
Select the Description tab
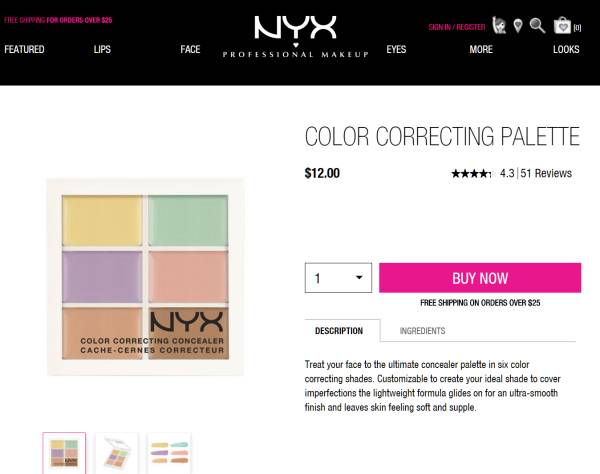click(x=339, y=331)
